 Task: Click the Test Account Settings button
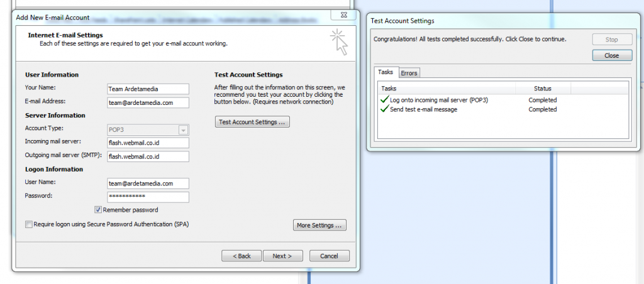[x=252, y=122]
